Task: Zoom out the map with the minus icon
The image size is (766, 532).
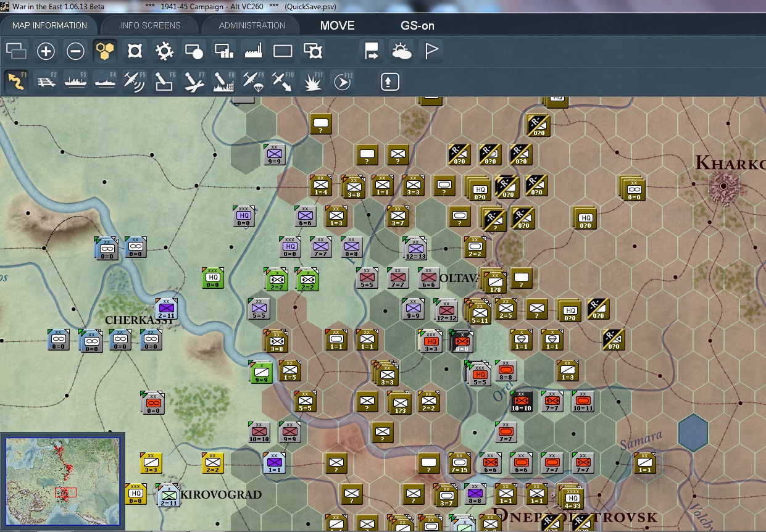Action: (x=75, y=51)
